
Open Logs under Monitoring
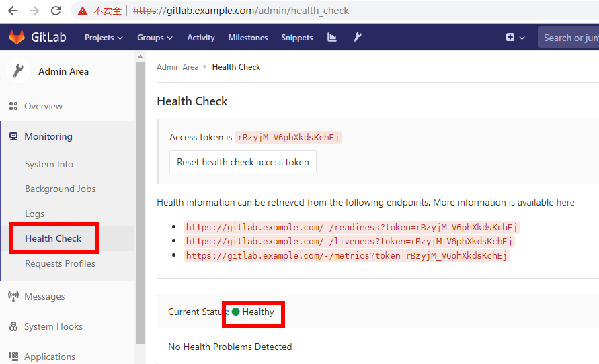[35, 214]
